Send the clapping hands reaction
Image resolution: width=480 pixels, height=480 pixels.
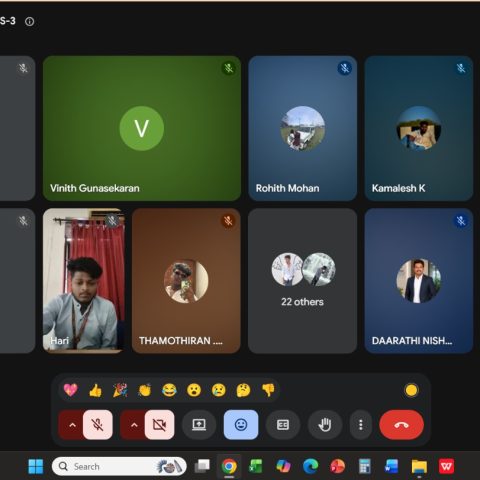(x=145, y=390)
